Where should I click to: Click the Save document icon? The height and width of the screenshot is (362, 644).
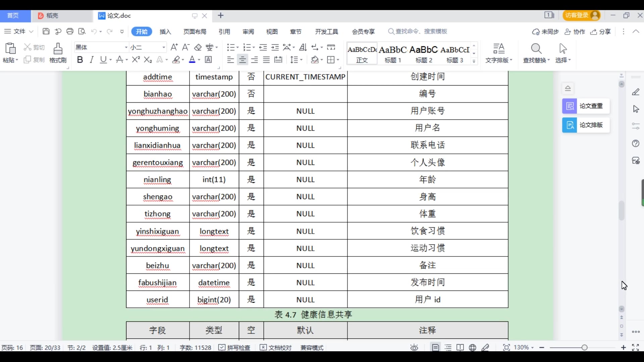46,32
